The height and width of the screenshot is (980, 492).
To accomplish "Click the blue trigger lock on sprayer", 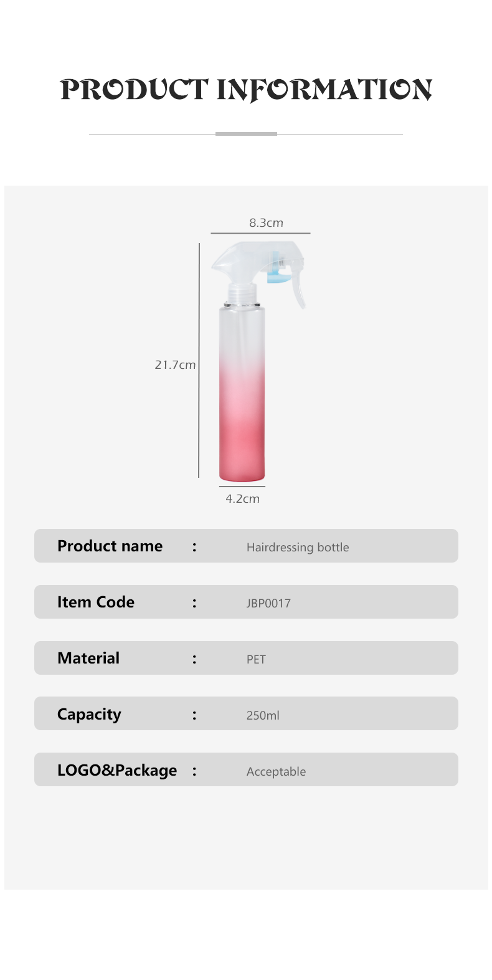I will pyautogui.click(x=276, y=268).
